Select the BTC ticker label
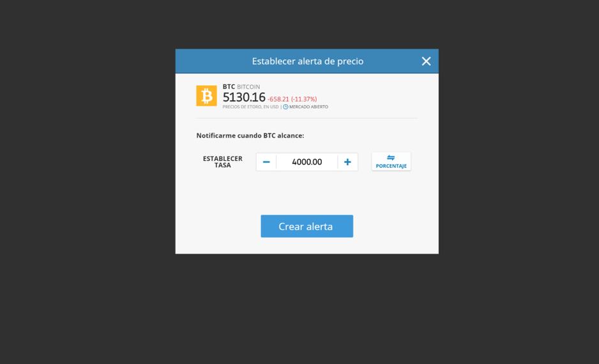Viewport: 599px width, 364px height. [229, 87]
